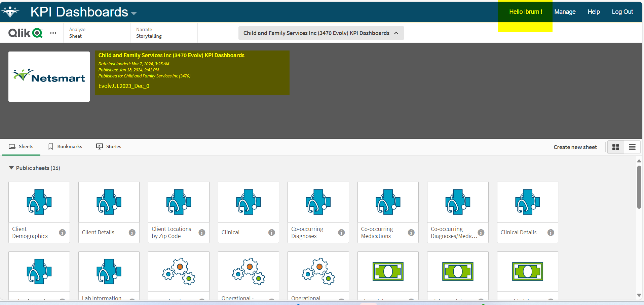Click the app title in the yellow details box

pos(171,55)
